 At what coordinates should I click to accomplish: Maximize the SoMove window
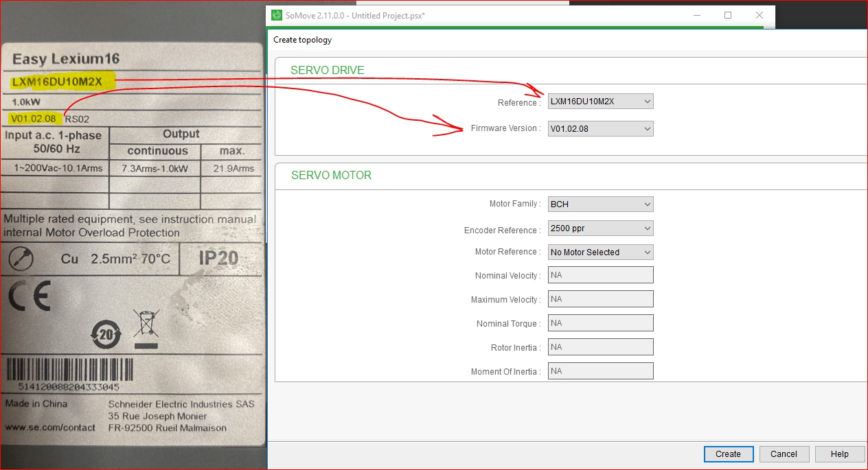coord(728,15)
